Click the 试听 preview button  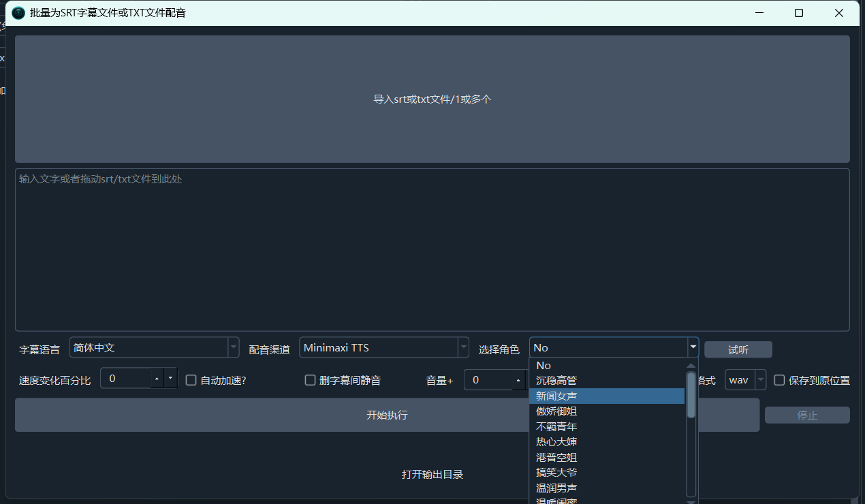click(x=738, y=349)
